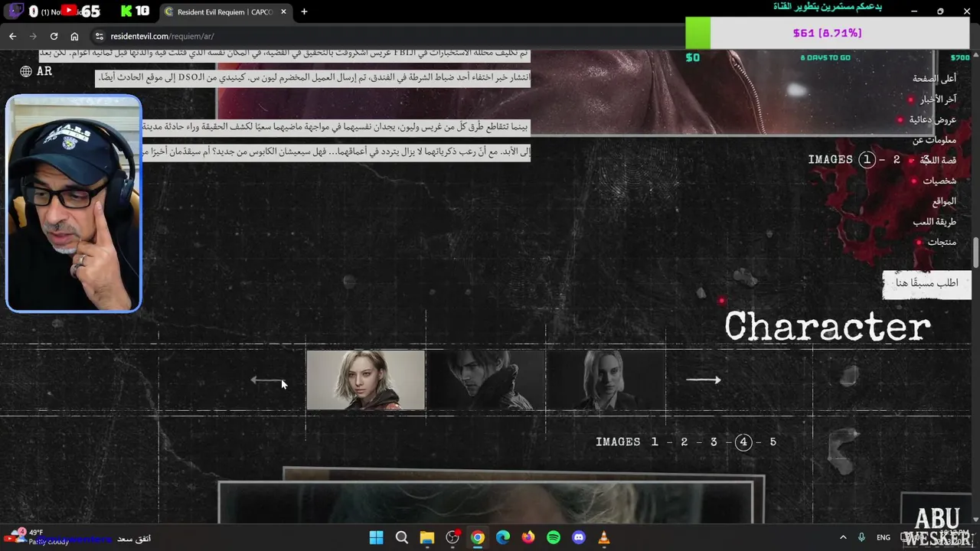Select story image 2 indicator

[x=897, y=160]
